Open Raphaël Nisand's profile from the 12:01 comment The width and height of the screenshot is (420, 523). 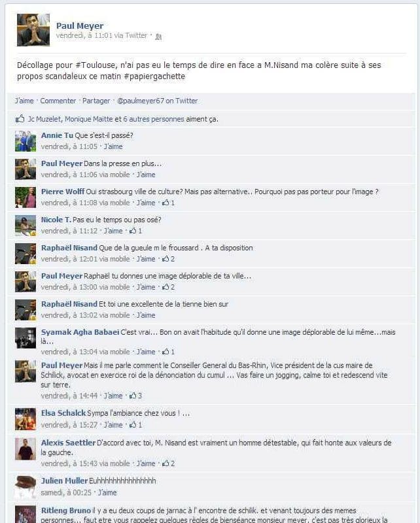tap(69, 248)
